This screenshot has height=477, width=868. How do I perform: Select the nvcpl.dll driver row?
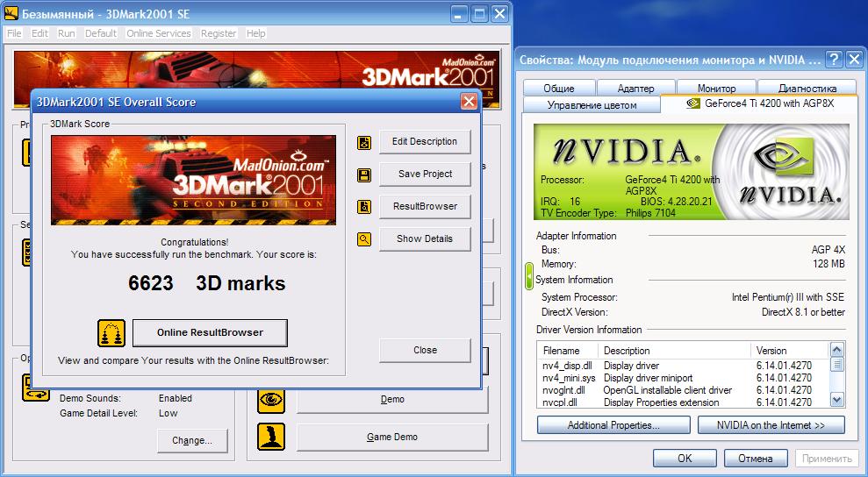coord(683,402)
